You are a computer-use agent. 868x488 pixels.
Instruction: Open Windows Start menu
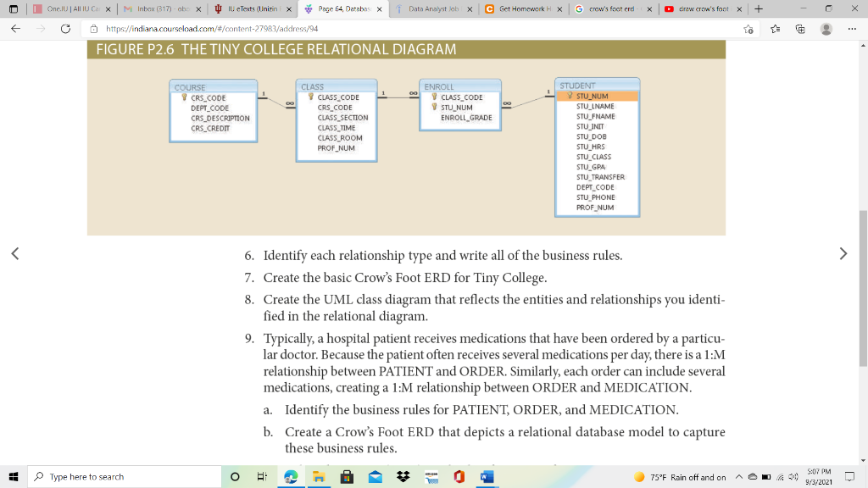(14, 476)
